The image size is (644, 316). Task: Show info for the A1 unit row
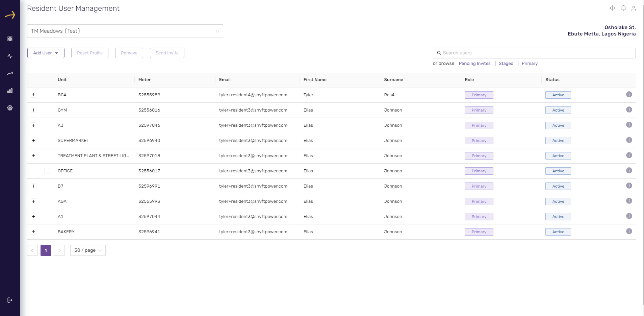pos(629,216)
